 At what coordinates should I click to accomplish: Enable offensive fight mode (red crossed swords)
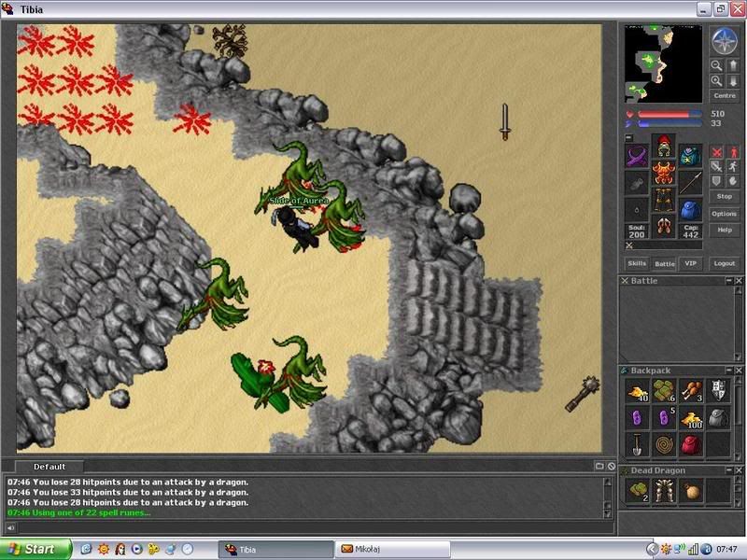[x=716, y=152]
